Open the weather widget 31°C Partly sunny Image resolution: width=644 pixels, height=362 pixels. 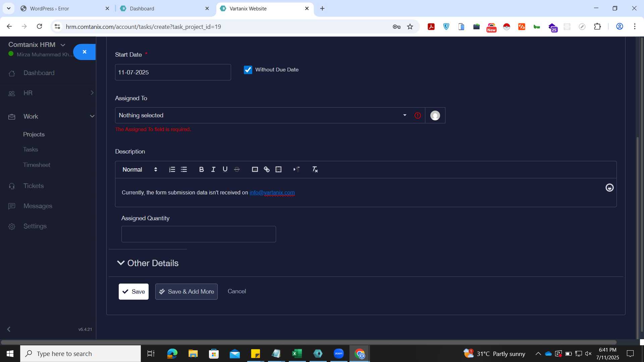tap(494, 354)
